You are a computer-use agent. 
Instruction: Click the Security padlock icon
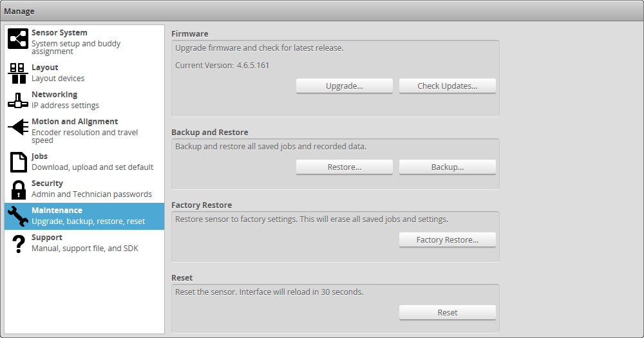[18, 190]
